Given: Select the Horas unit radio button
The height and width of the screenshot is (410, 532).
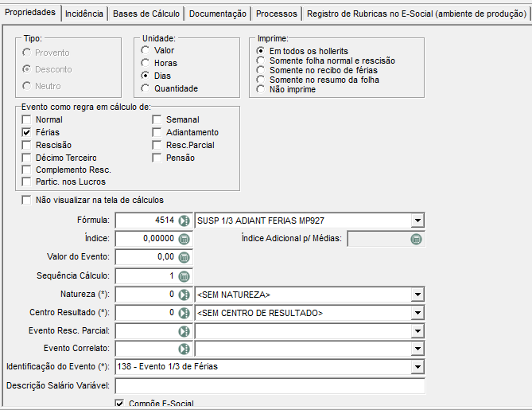Looking at the screenshot, I should [x=146, y=63].
